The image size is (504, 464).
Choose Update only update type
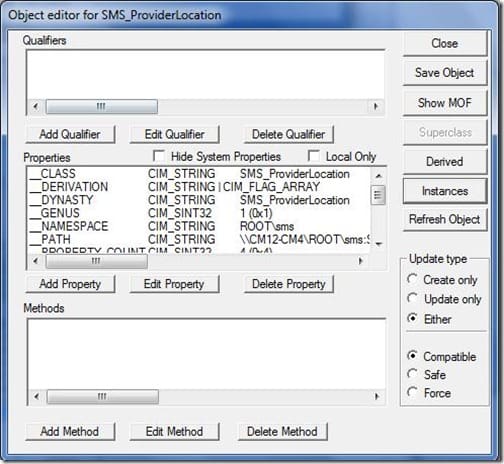point(413,298)
